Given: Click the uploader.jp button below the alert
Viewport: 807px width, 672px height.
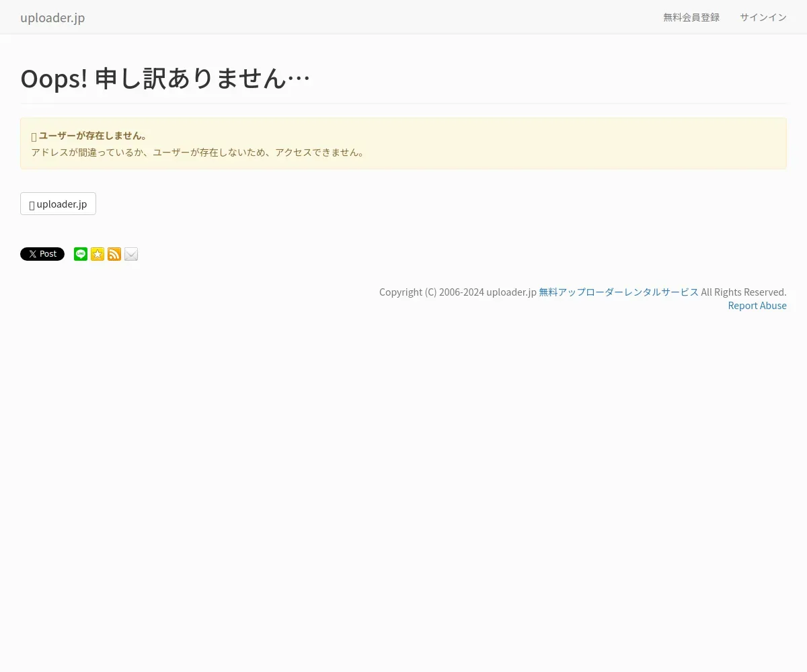Looking at the screenshot, I should coord(58,204).
